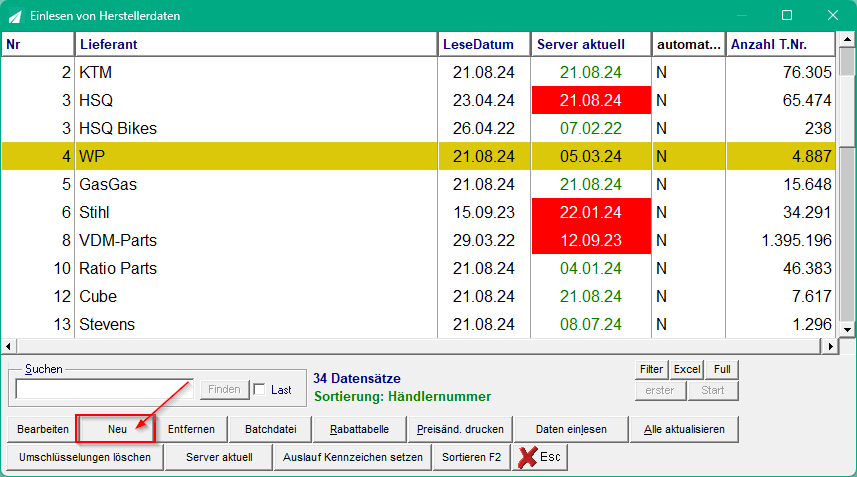Click the Batchdatei button
The height and width of the screenshot is (477, 857).
(x=271, y=429)
